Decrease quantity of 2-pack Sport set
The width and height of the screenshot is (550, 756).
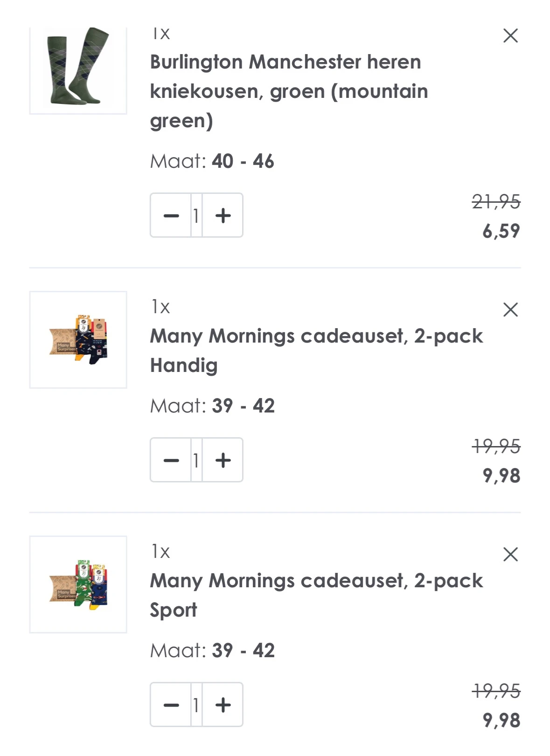coord(170,704)
